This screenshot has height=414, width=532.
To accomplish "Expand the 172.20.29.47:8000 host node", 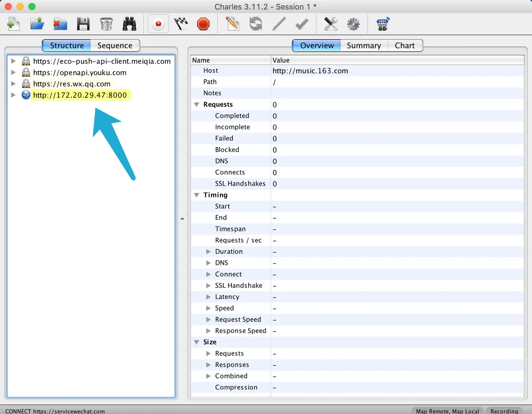I will (x=13, y=95).
